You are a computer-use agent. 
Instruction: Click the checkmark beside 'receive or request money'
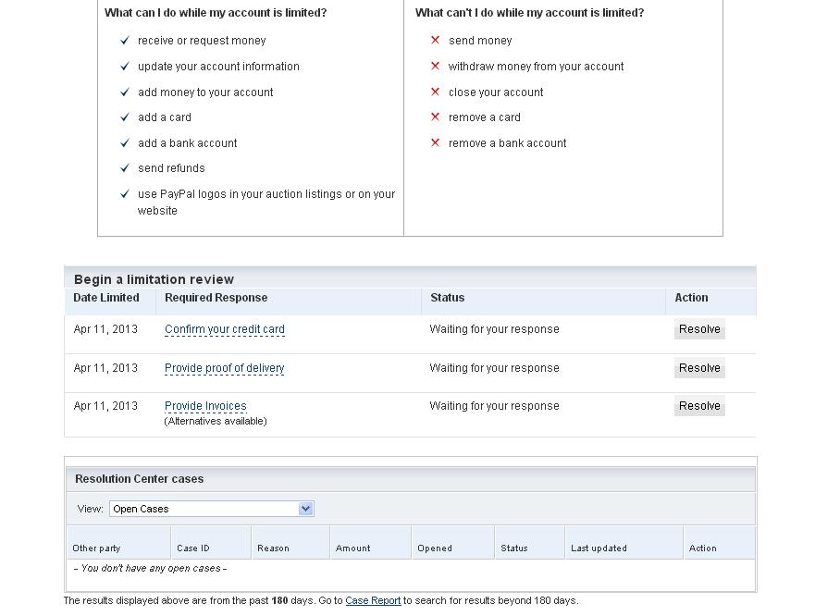point(125,41)
